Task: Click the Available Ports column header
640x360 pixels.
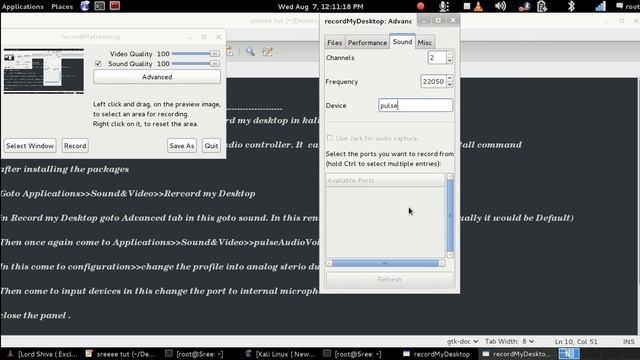Action: 385,180
